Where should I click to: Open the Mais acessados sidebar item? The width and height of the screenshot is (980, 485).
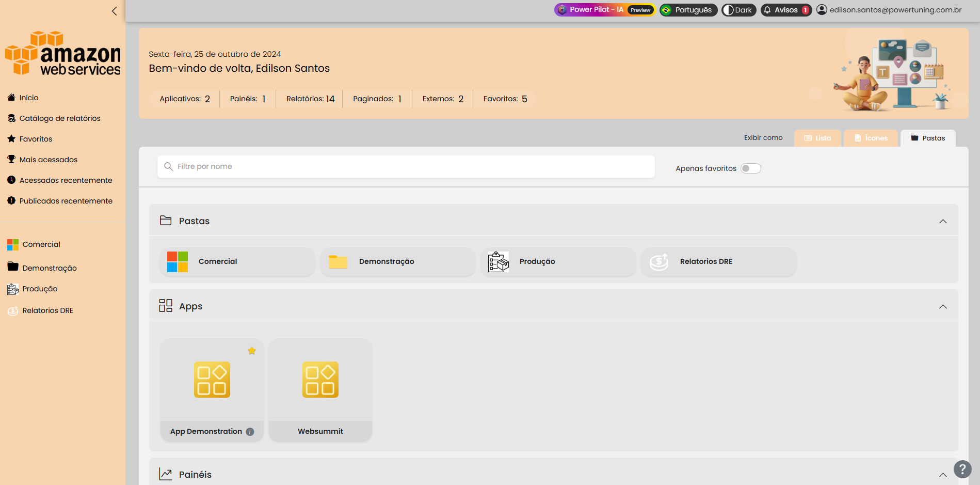point(49,160)
